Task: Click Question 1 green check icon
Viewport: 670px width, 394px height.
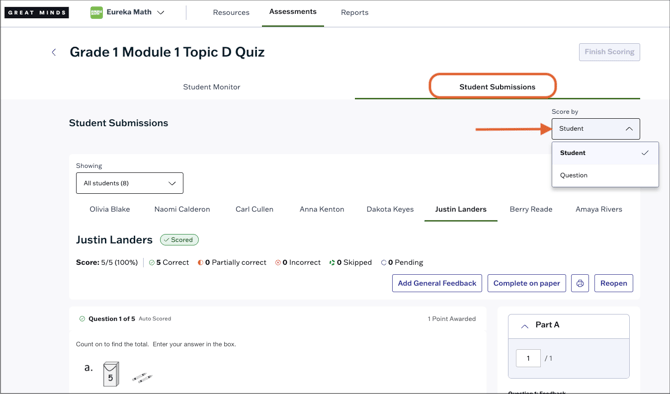Action: pos(82,319)
